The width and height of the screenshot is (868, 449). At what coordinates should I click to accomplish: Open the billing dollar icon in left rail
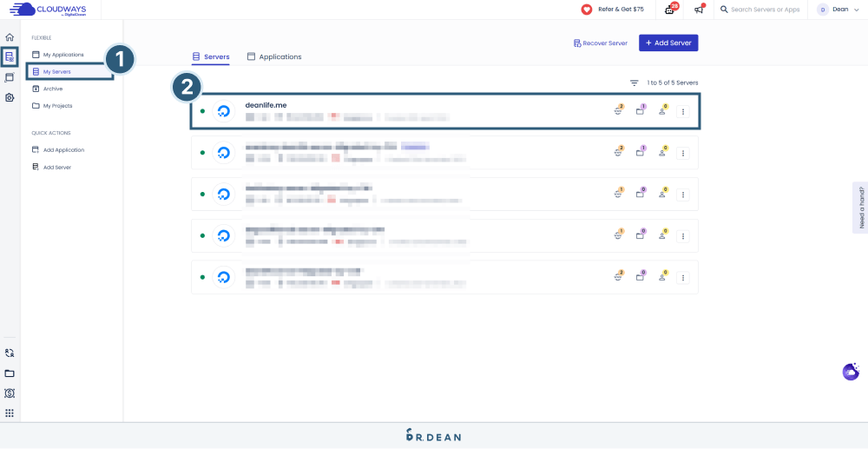(x=10, y=393)
